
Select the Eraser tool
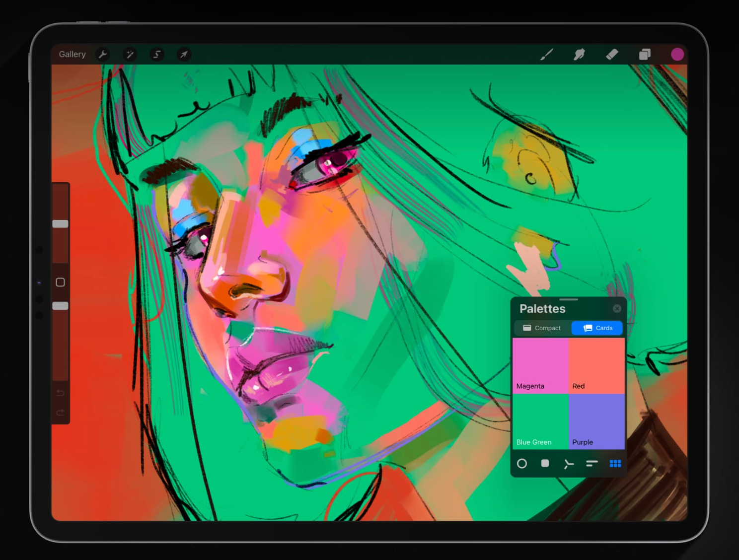612,55
